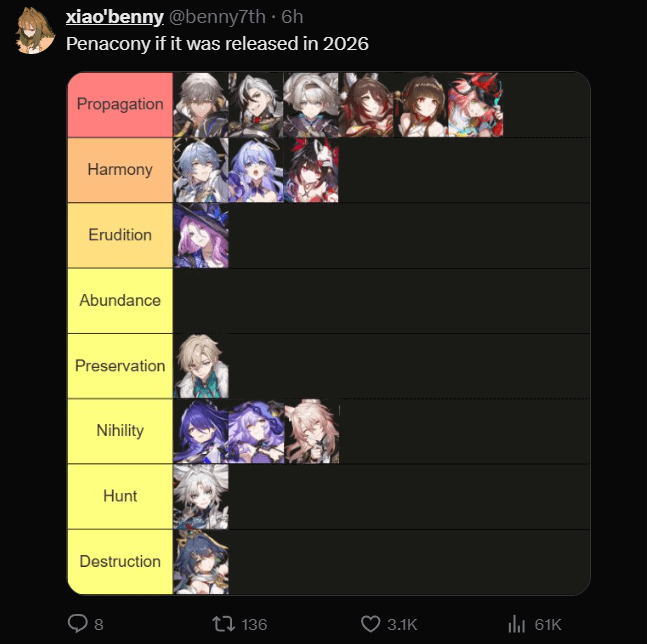Click the retweet arrows icon
This screenshot has width=647, height=644.
tap(223, 624)
